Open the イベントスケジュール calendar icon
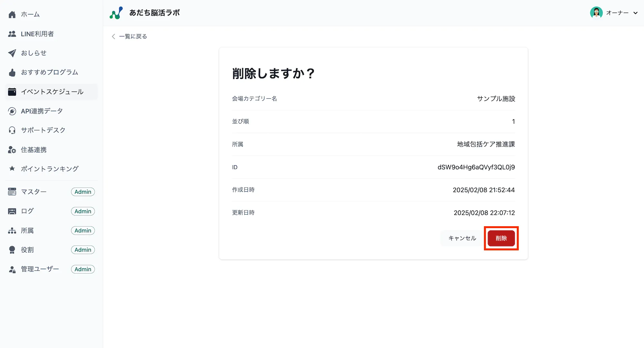The image size is (644, 348). 12,92
